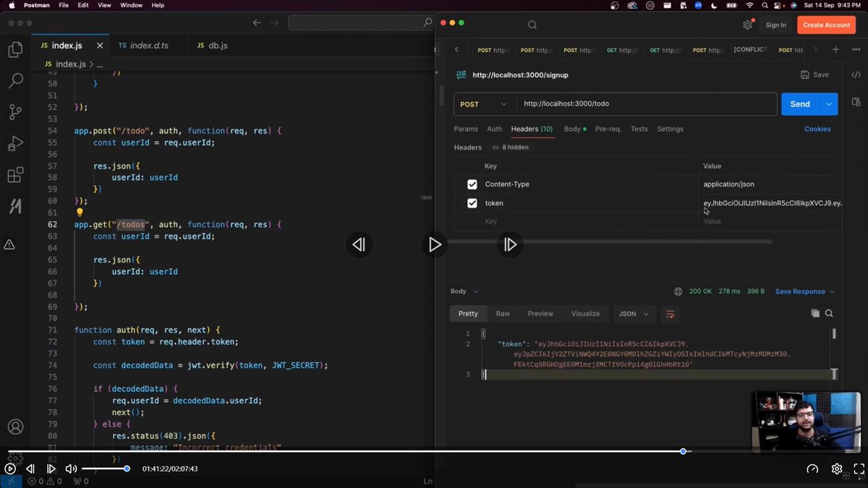
Task: Open the code snippet icon in Postman
Action: click(856, 74)
